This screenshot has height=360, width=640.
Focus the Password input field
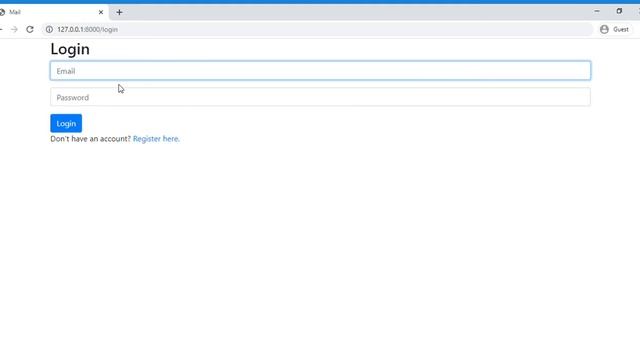coord(320,97)
